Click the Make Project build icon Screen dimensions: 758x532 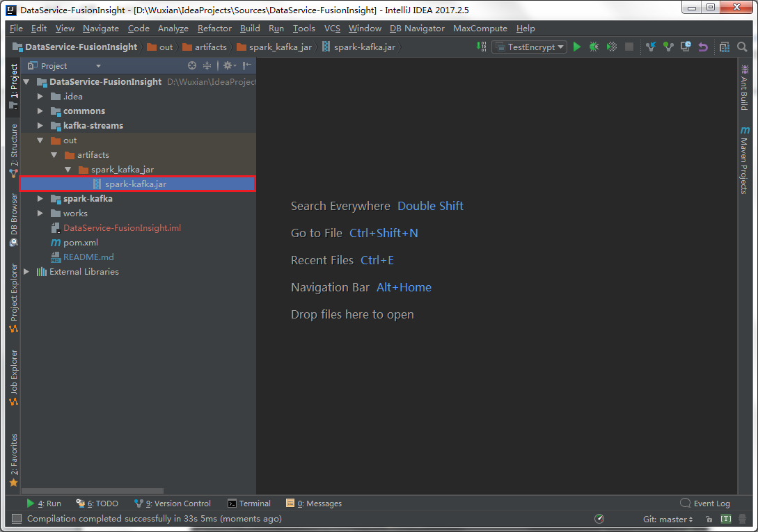[x=481, y=47]
